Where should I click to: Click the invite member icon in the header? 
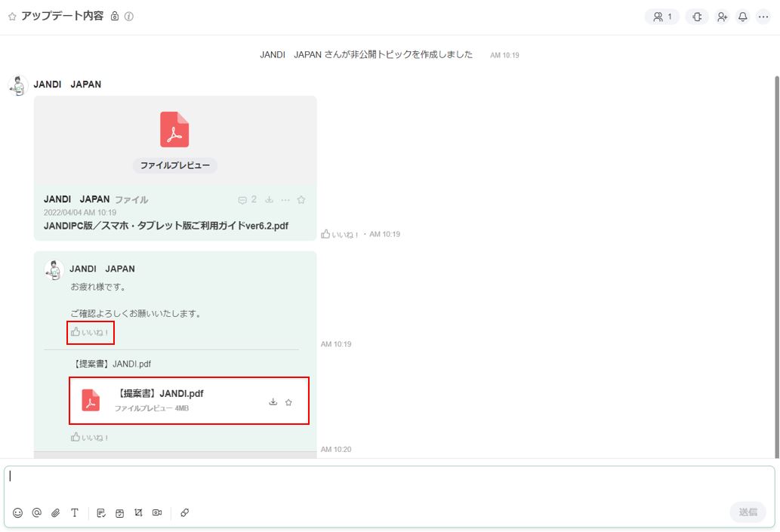pyautogui.click(x=722, y=17)
